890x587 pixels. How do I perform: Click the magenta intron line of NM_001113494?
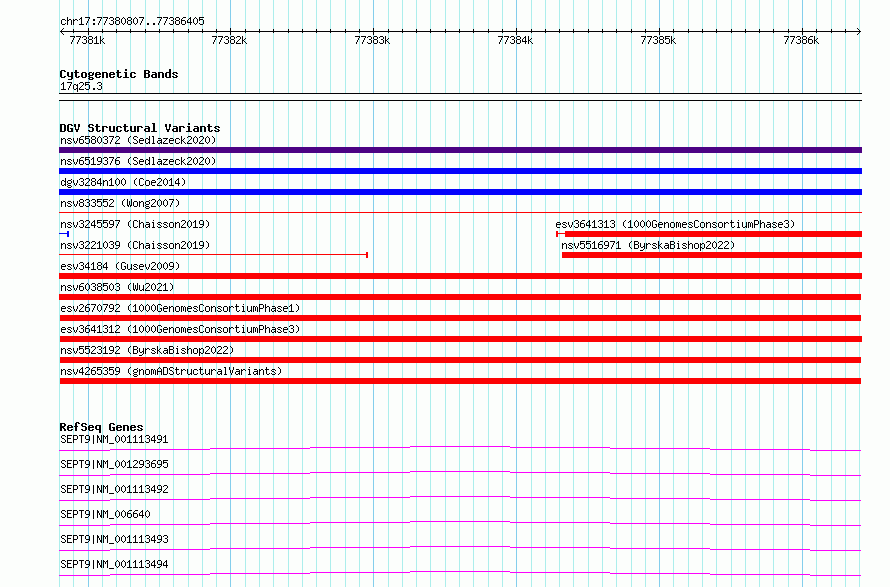click(460, 573)
